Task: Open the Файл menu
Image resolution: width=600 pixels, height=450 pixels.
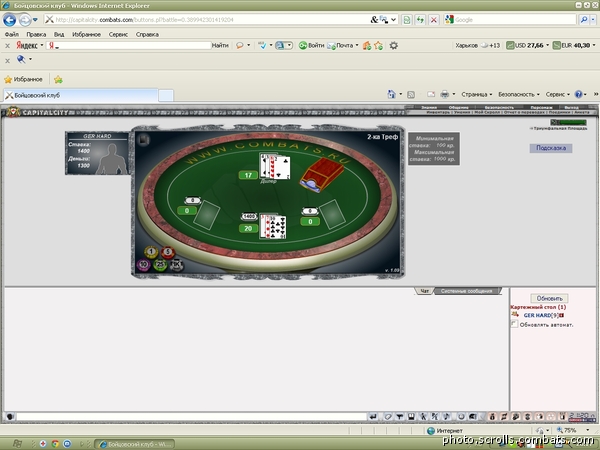Action: 12,34
